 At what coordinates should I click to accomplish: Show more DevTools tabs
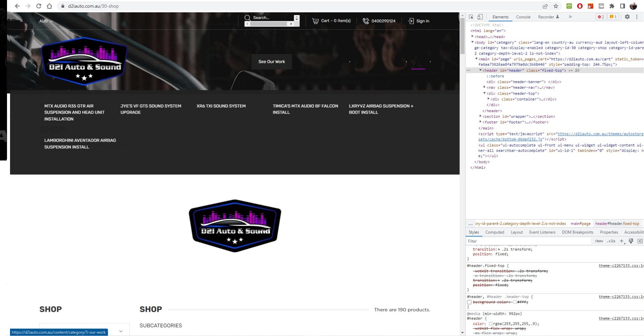[570, 17]
